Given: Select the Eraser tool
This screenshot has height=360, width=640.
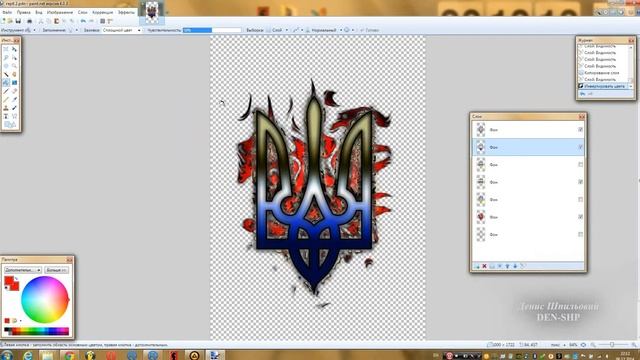Looking at the screenshot, I should (14, 91).
